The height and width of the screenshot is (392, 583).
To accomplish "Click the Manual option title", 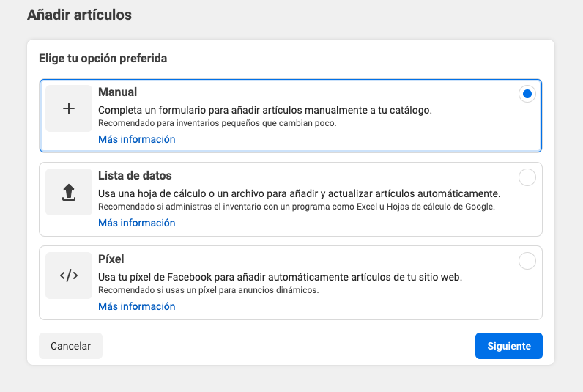I will coord(118,92).
